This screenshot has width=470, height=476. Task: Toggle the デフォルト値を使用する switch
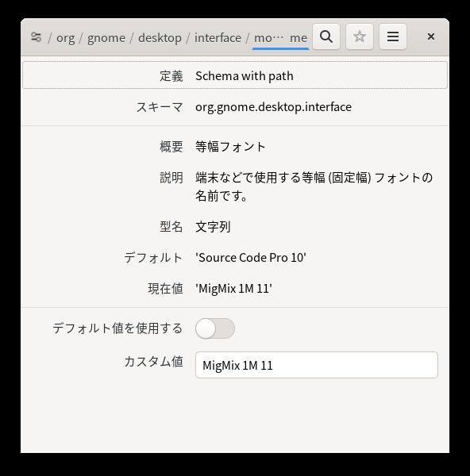215,328
